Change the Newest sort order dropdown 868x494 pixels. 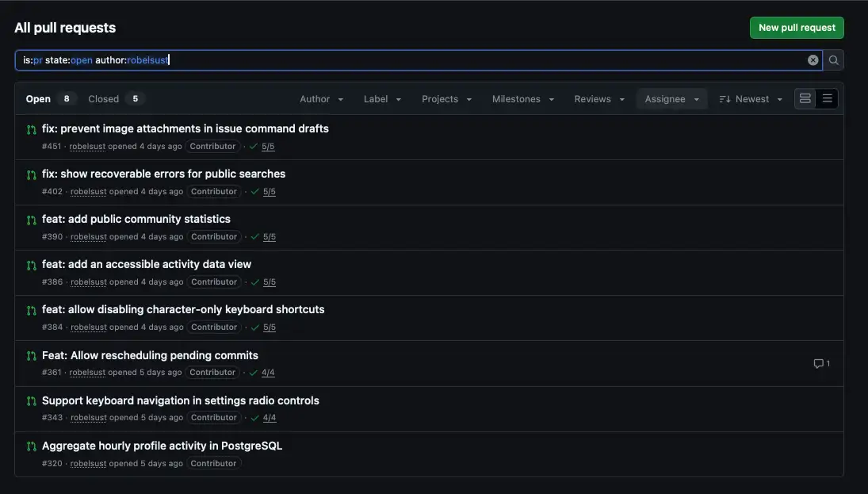pos(751,99)
